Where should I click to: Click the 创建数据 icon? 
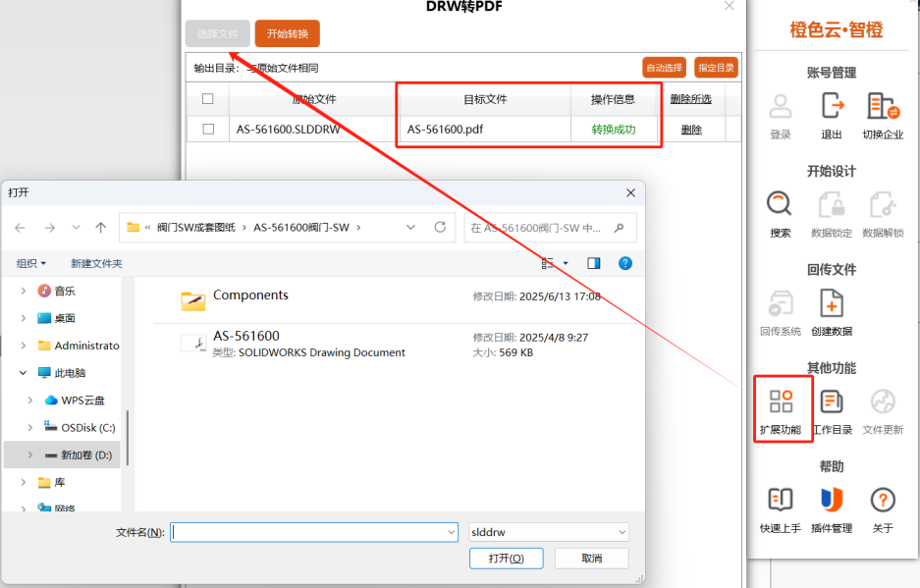pos(832,302)
